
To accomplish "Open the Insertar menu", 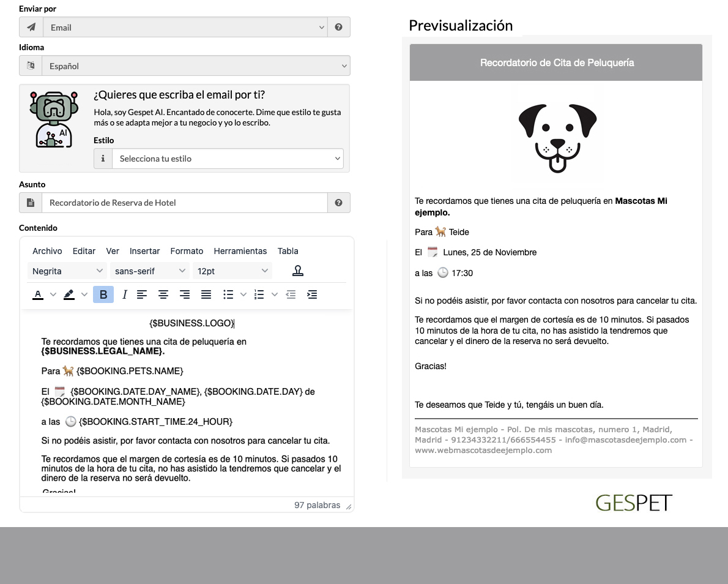I will click(x=144, y=251).
